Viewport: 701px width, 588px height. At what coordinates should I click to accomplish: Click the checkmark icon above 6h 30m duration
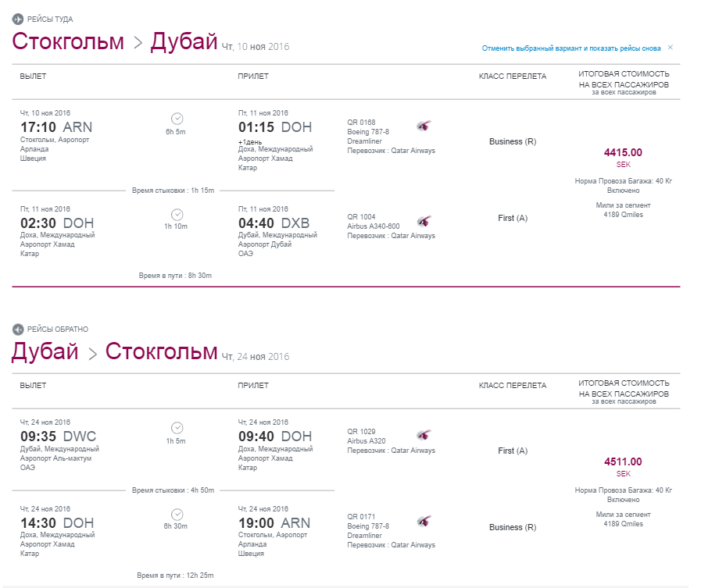click(x=177, y=515)
